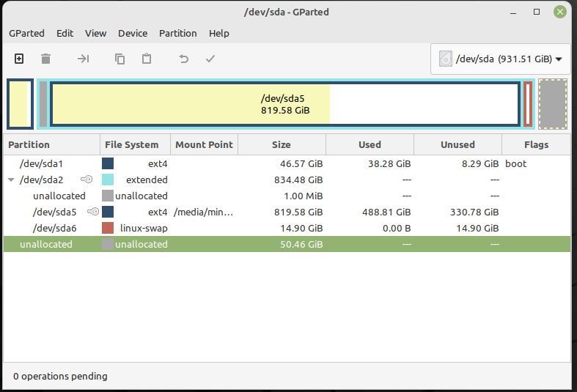Select the /dev/sda5 partition row
577x392 pixels.
coord(287,212)
